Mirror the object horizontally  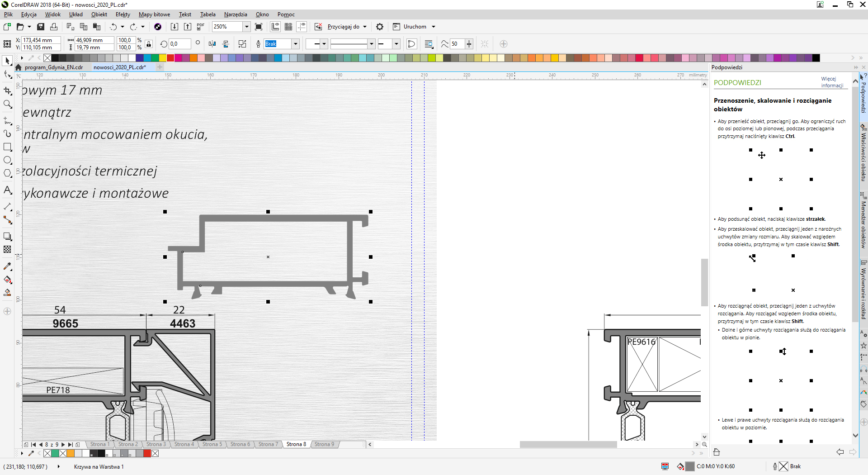[x=212, y=44]
